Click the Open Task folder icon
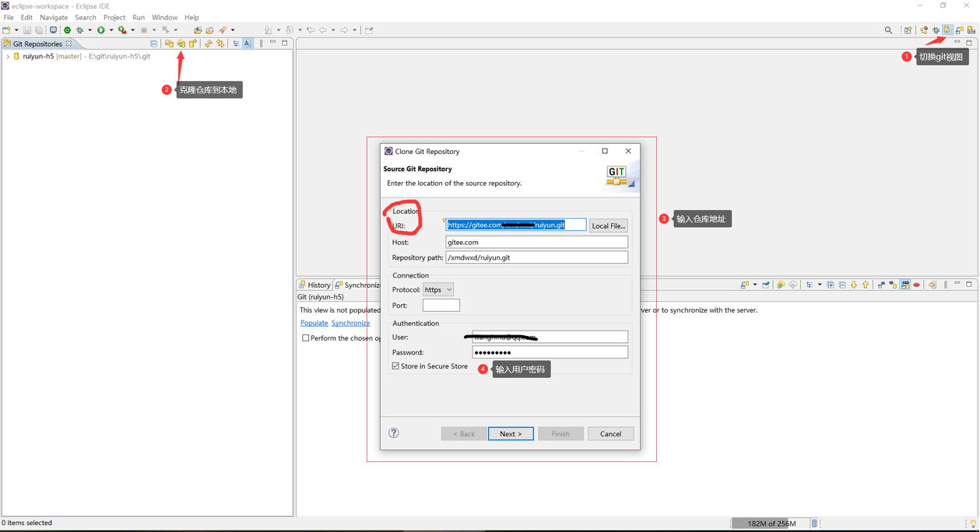 (210, 30)
